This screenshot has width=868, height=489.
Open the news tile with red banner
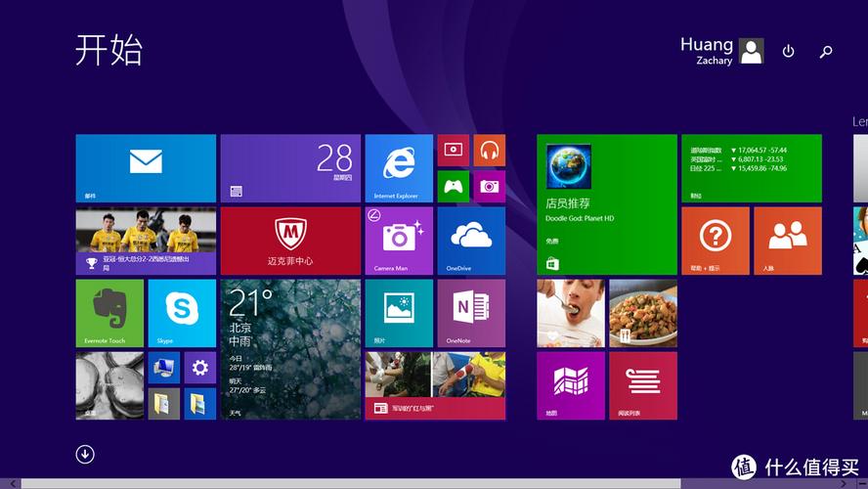(x=435, y=386)
